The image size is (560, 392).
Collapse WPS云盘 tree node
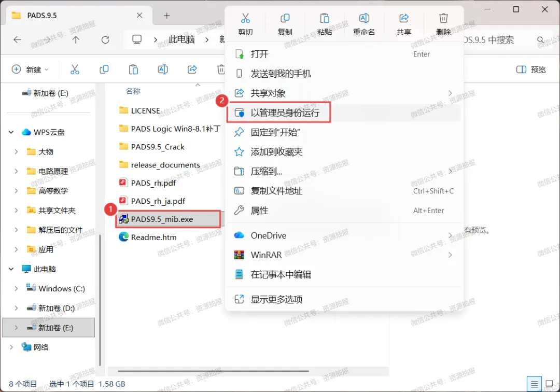(11, 132)
